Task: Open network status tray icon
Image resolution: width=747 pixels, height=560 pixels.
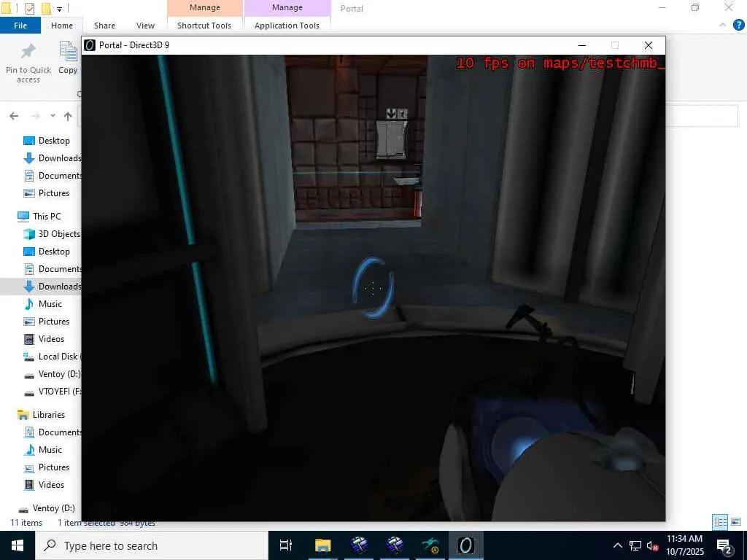Action: tap(635, 546)
